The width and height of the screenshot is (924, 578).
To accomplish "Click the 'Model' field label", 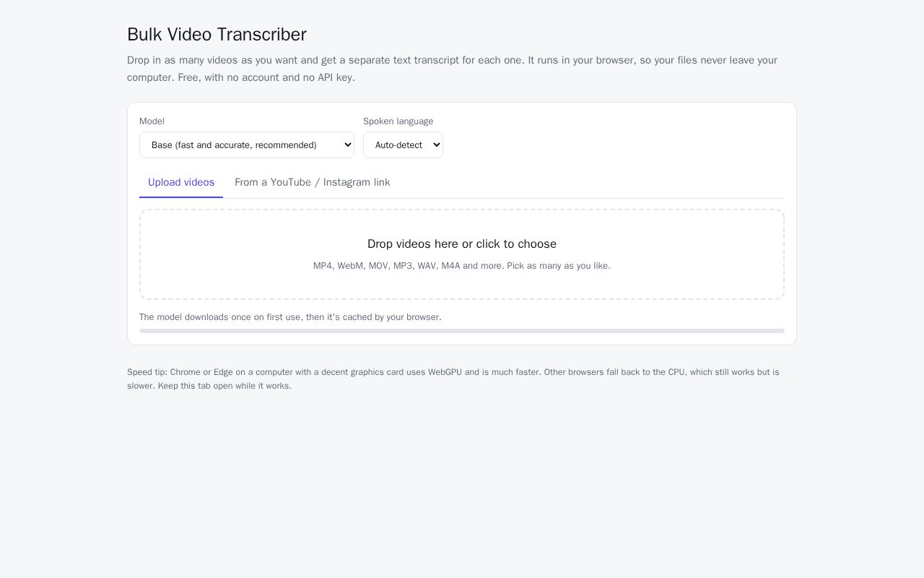I will pos(152,121).
